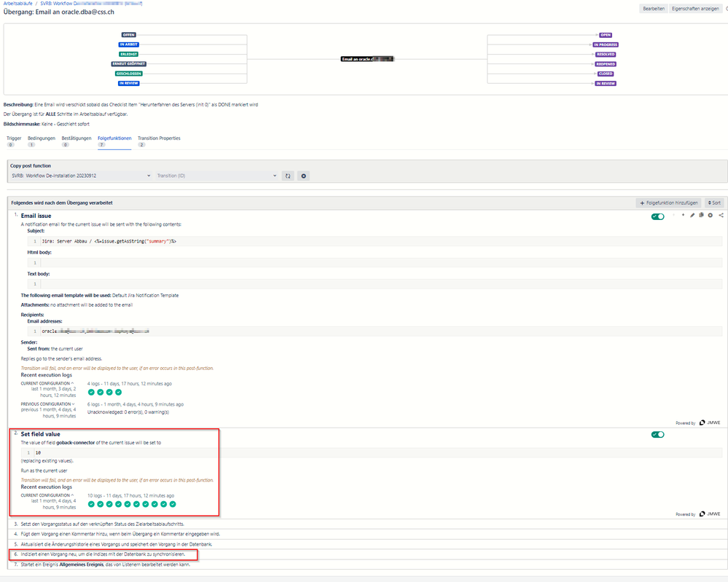Click the Bearbeiten button
Viewport: 728px width, 582px height.
654,9
